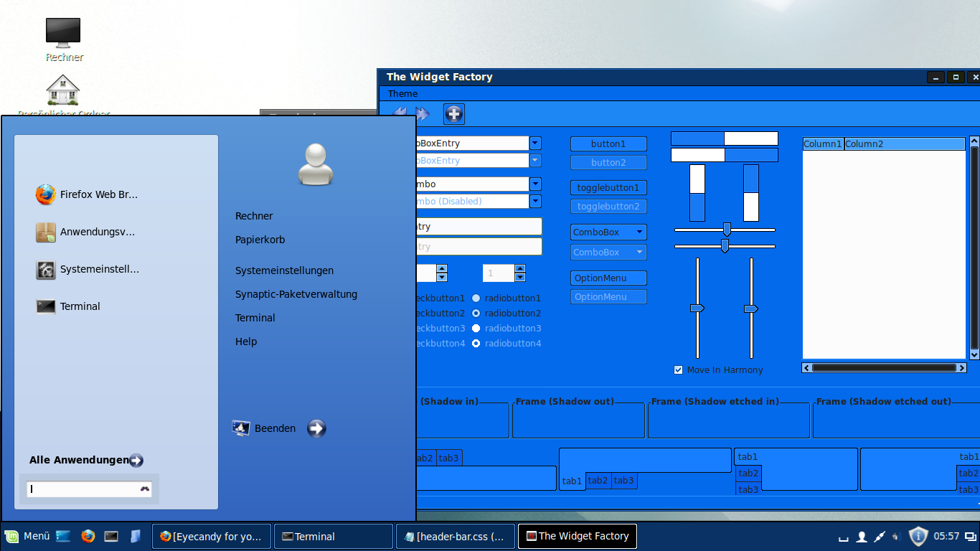Image resolution: width=980 pixels, height=551 pixels.
Task: Open the Theme menu
Action: coord(402,94)
